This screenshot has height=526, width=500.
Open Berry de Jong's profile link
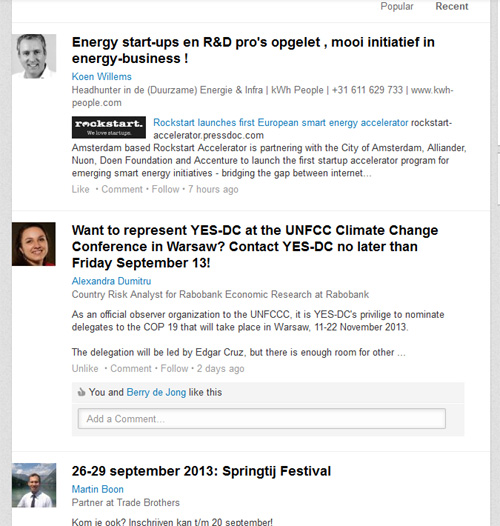(x=156, y=392)
